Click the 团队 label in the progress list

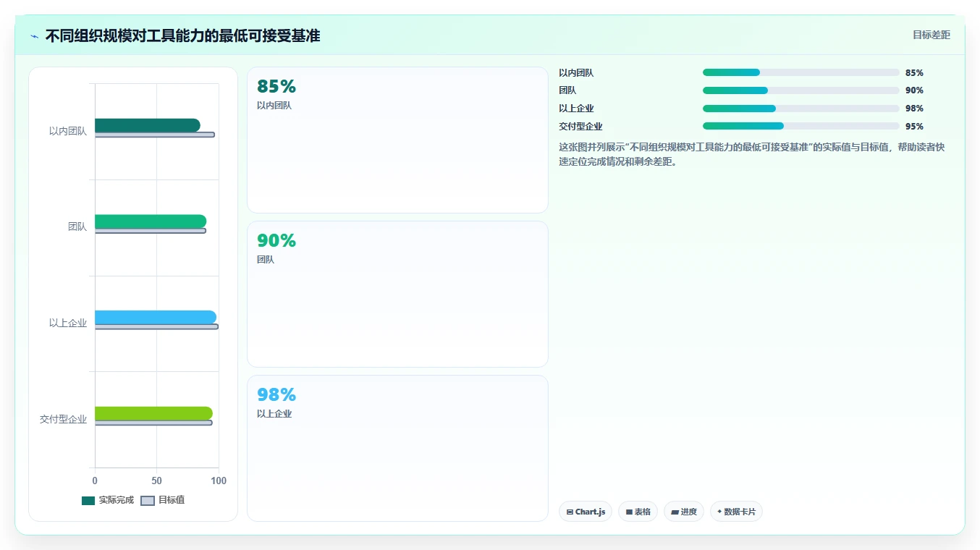pyautogui.click(x=567, y=90)
